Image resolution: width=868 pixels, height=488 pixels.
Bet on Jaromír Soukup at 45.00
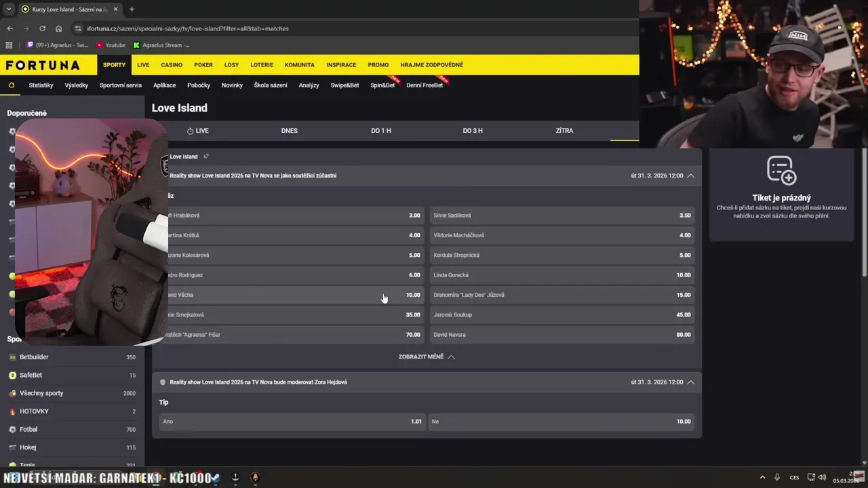click(x=562, y=314)
